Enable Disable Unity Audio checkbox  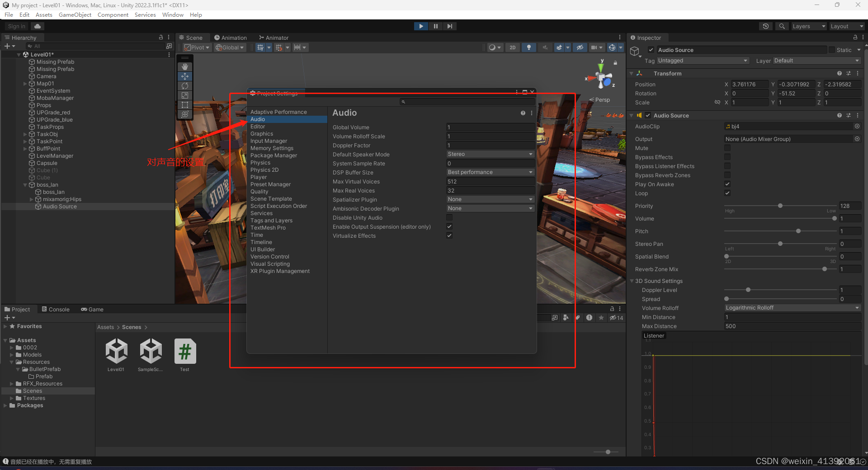pos(449,217)
